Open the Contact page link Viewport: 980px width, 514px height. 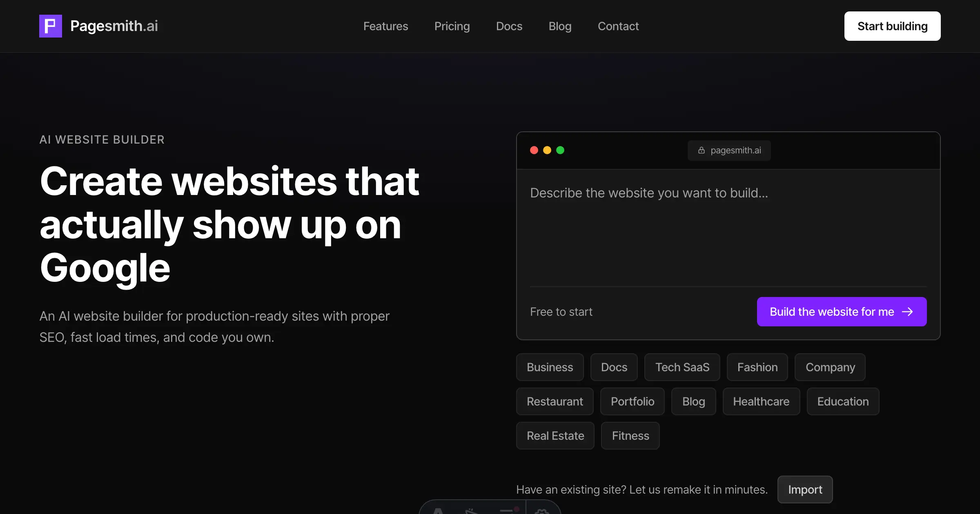pos(618,26)
